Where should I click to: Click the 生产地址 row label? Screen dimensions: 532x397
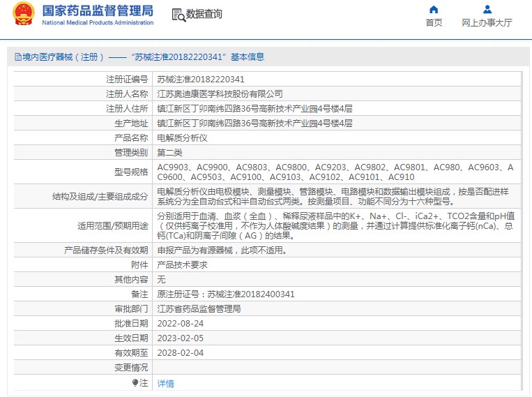131,123
